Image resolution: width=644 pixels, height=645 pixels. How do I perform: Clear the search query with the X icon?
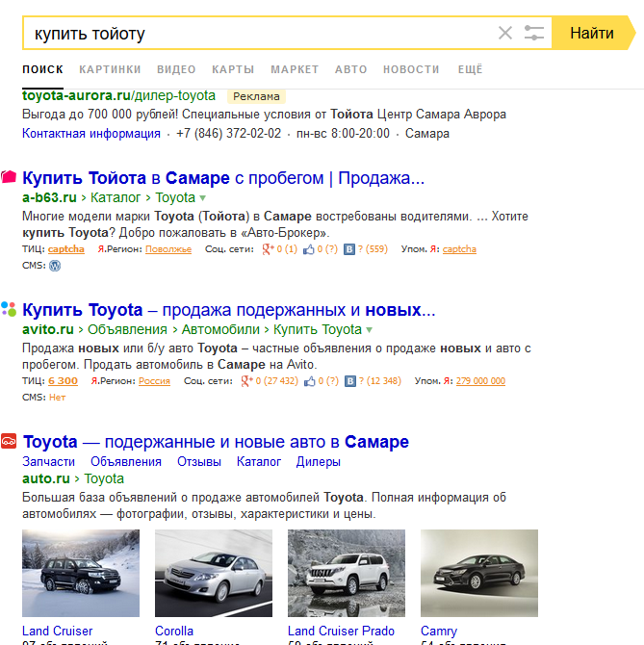tap(505, 34)
